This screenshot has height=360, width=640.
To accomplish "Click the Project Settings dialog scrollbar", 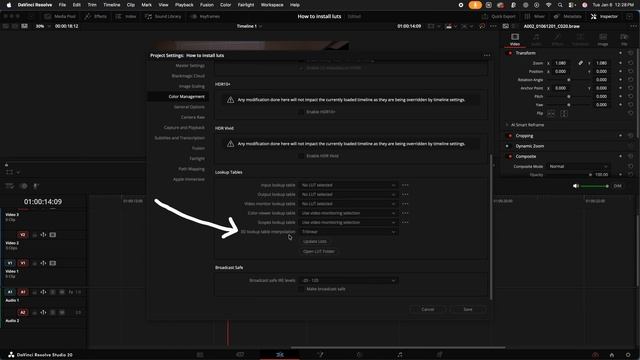I will click(491, 227).
